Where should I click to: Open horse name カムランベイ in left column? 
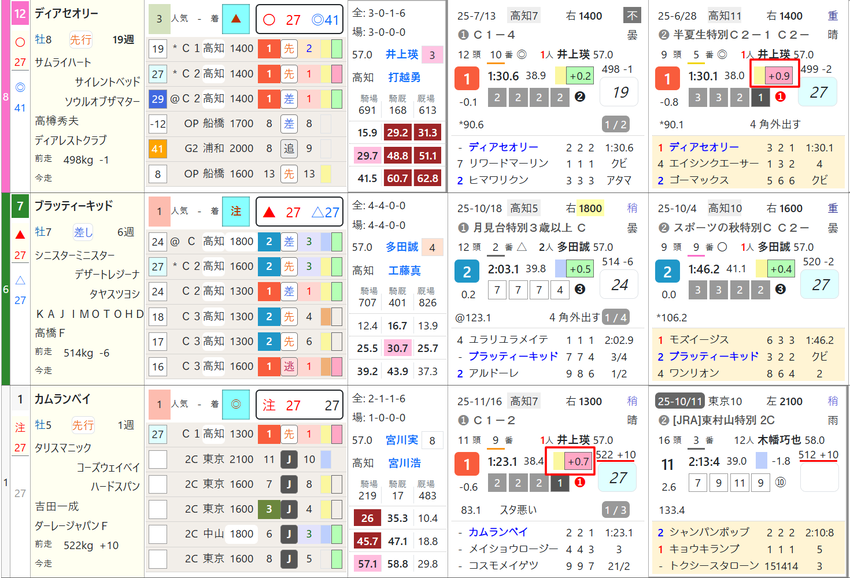[x=62, y=400]
